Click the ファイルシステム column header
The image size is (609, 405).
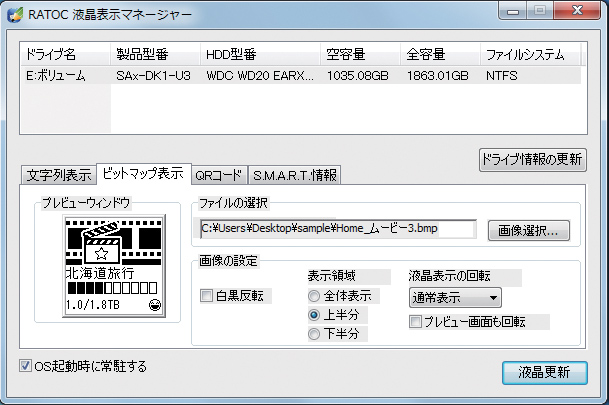pyautogui.click(x=531, y=54)
